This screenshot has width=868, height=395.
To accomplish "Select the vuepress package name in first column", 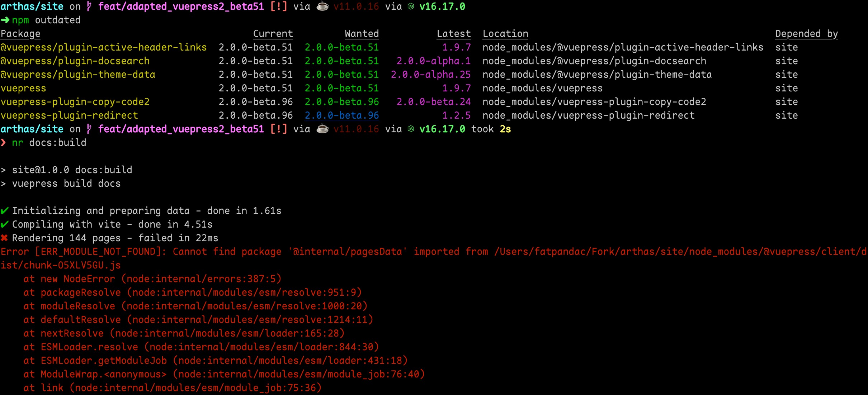I will point(23,88).
